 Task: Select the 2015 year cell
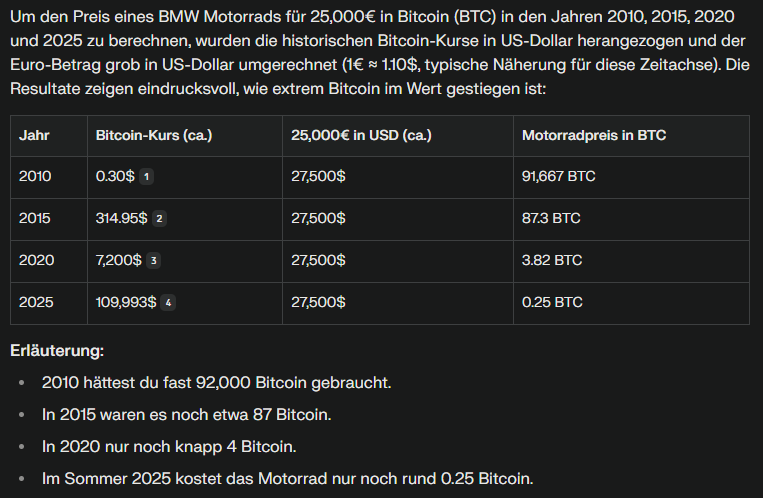click(35, 218)
